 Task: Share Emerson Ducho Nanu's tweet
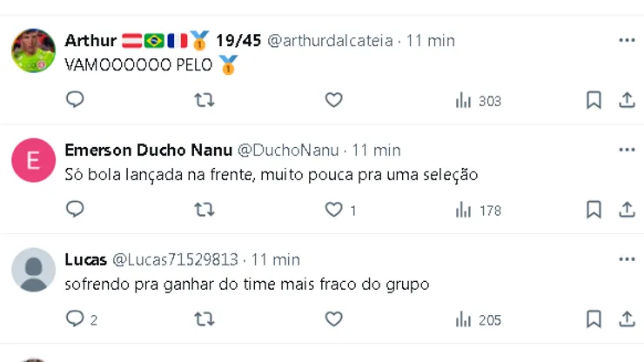coord(627,210)
